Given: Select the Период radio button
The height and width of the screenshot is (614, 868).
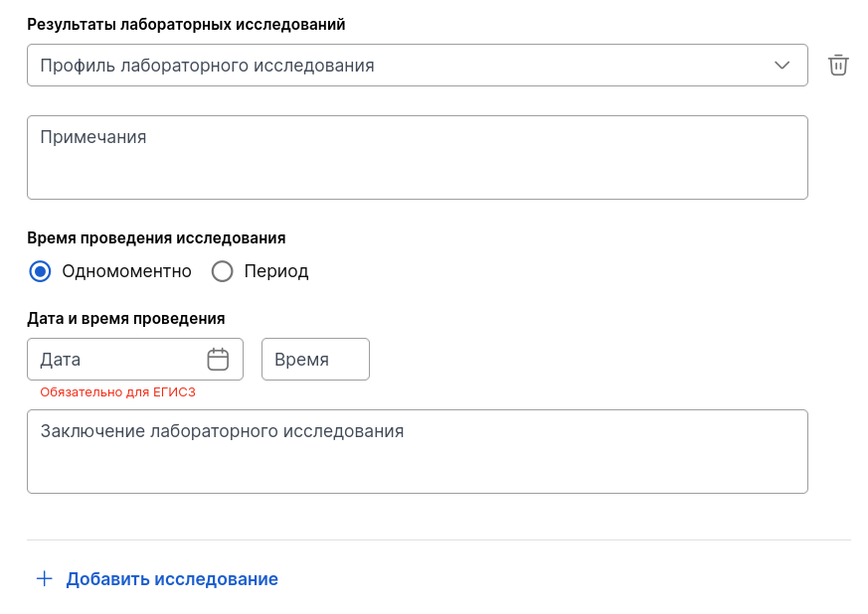Looking at the screenshot, I should tap(222, 271).
